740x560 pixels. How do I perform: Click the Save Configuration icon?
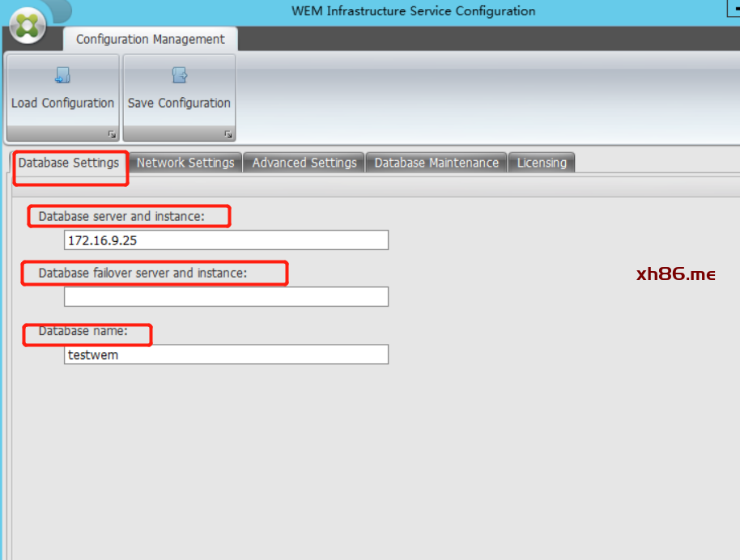[x=179, y=76]
